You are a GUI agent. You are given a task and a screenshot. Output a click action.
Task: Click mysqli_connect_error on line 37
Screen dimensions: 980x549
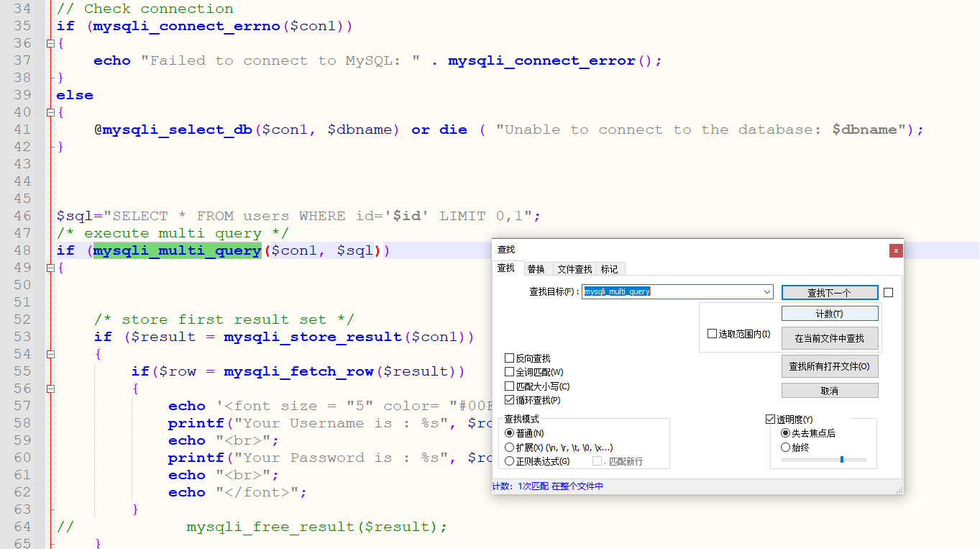point(541,60)
